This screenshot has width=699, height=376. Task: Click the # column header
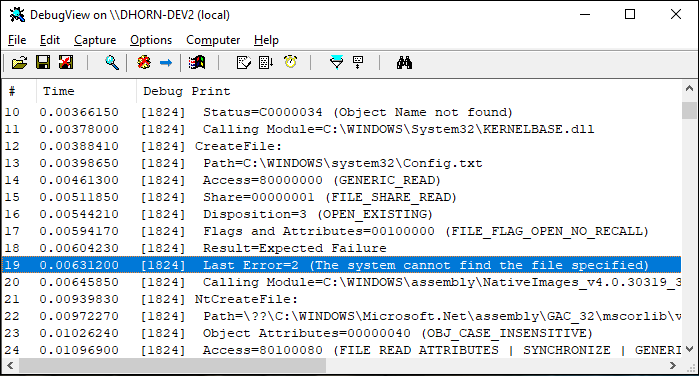19,91
